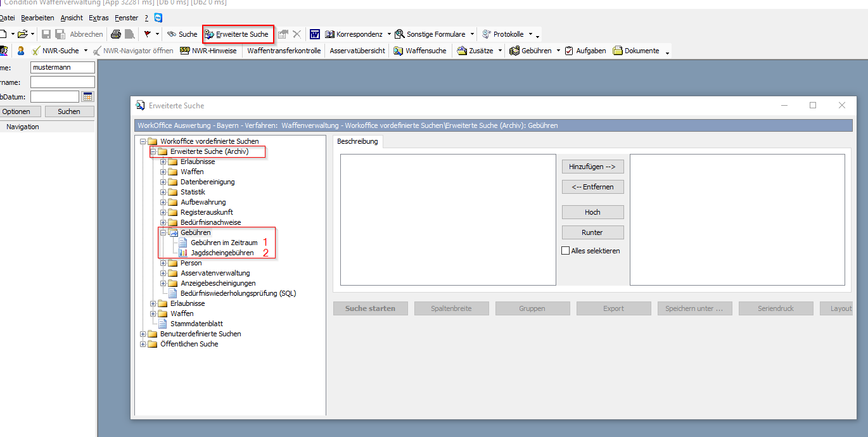Select Jagdscheingebühren in the tree

click(222, 253)
